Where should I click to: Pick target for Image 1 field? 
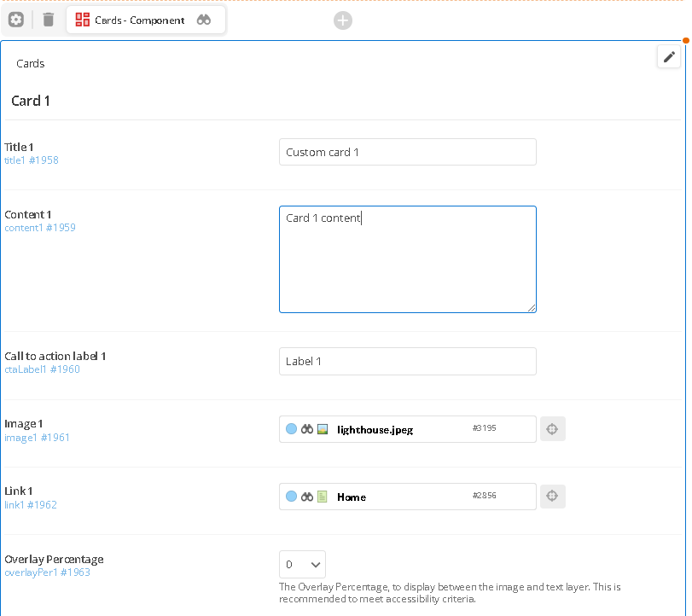(552, 429)
